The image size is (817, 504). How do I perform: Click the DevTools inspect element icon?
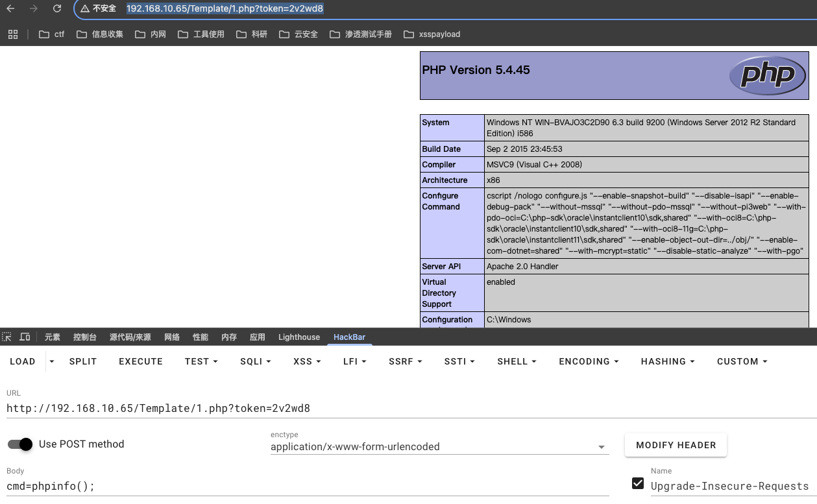point(7,337)
